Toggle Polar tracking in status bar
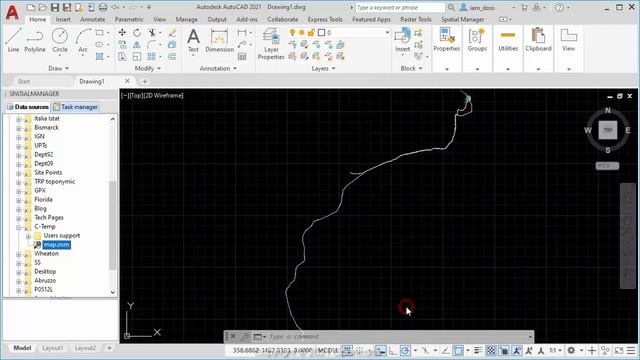 click(405, 350)
